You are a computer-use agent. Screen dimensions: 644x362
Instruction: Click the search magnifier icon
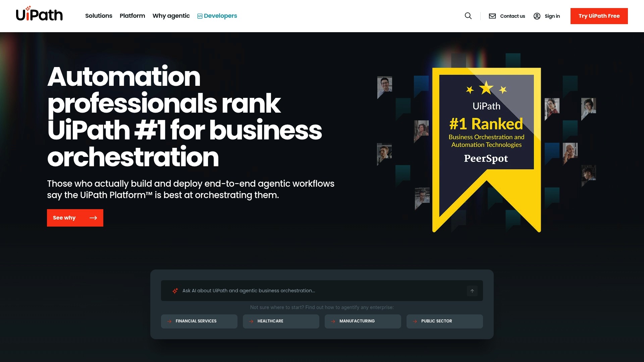coord(468,16)
